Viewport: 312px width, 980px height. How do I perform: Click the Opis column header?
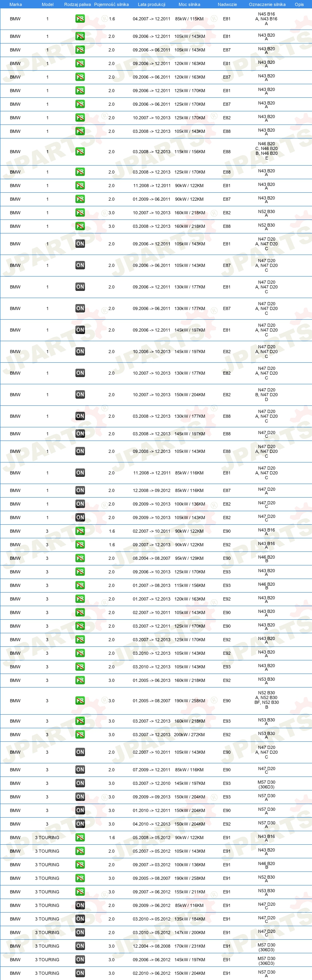[x=299, y=4]
